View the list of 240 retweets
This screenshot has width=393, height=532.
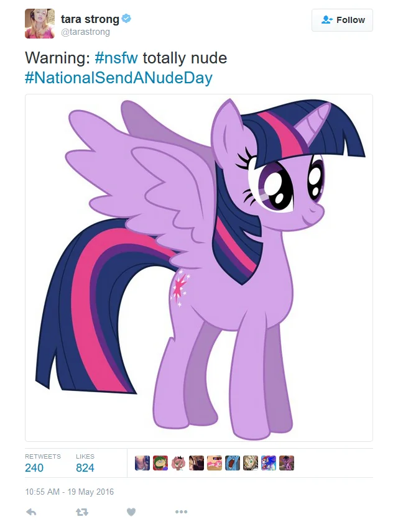pyautogui.click(x=43, y=463)
